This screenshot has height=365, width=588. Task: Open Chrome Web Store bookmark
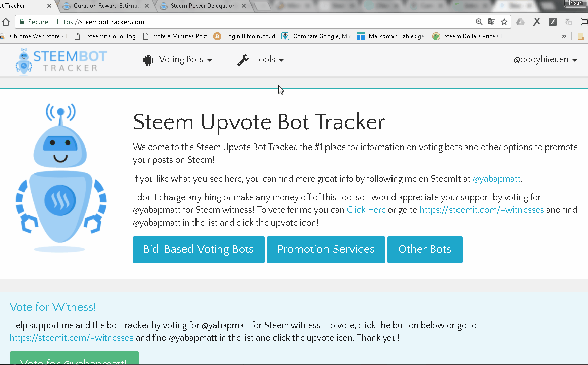[x=34, y=36]
